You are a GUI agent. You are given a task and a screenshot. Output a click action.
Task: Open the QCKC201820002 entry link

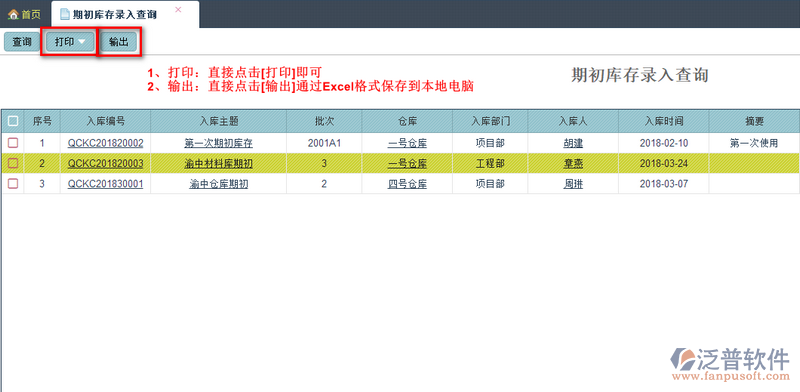[x=106, y=143]
